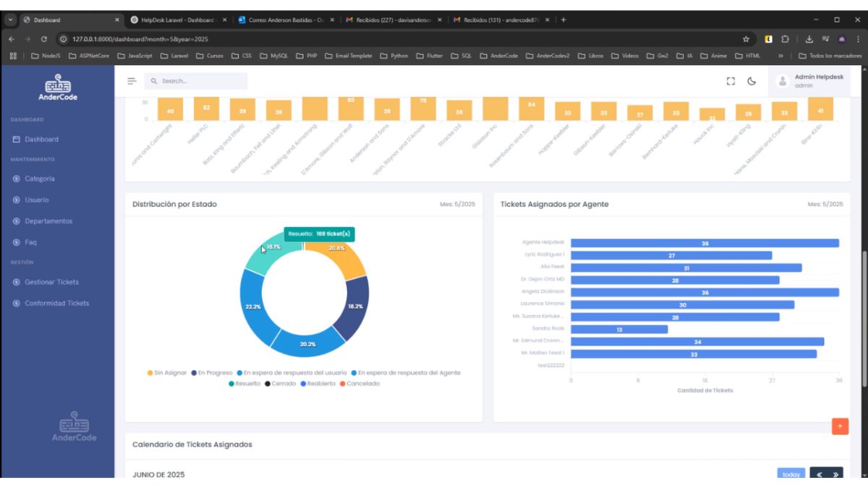Expand the hidden bookmarks overflow chevron
This screenshot has width=868, height=488.
coord(780,56)
